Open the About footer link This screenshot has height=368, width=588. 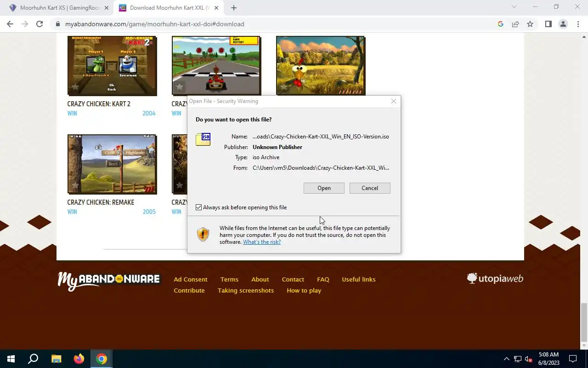click(260, 279)
